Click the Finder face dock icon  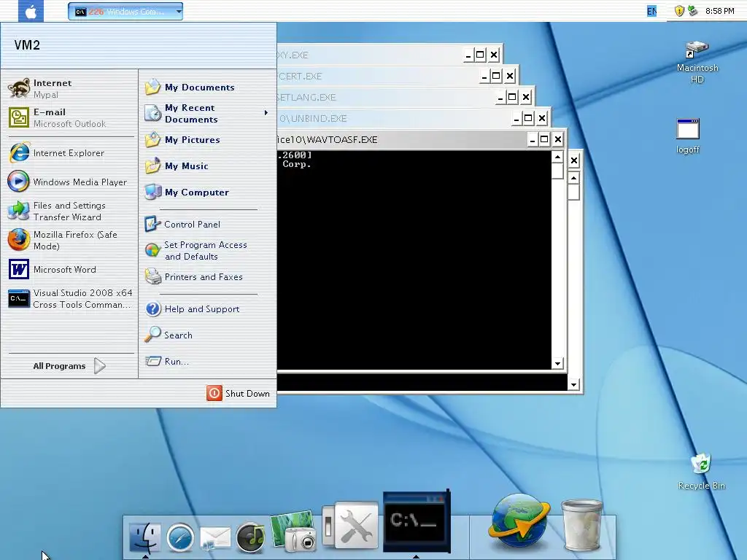145,537
